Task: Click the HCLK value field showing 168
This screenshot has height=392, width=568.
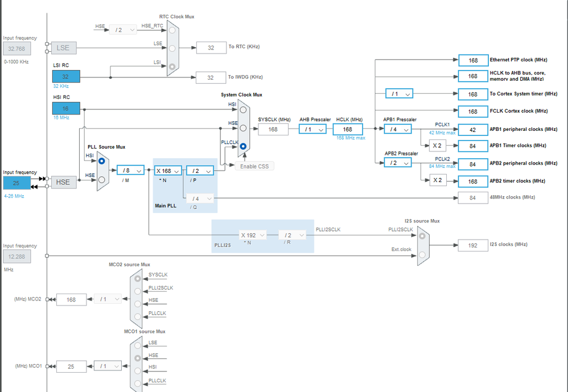Action: tap(348, 129)
